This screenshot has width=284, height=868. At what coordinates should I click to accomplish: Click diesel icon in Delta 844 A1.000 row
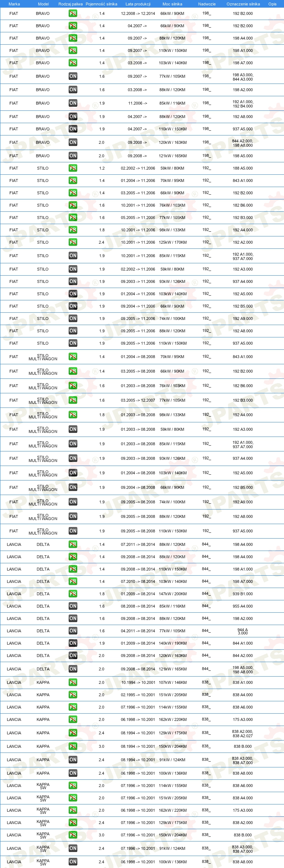click(73, 643)
